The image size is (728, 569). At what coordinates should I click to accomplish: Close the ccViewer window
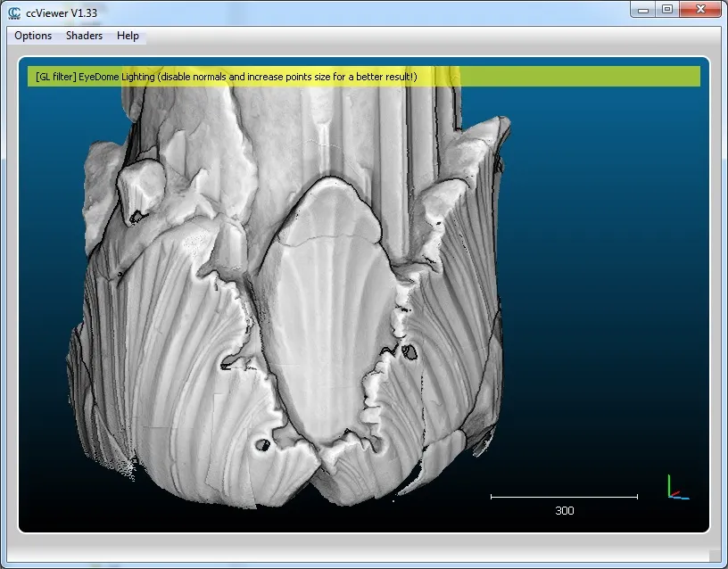699,9
